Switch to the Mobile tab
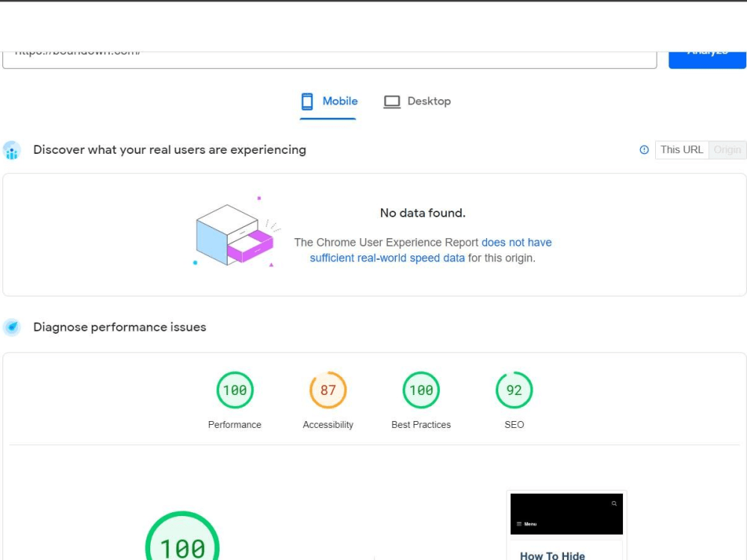 tap(328, 102)
